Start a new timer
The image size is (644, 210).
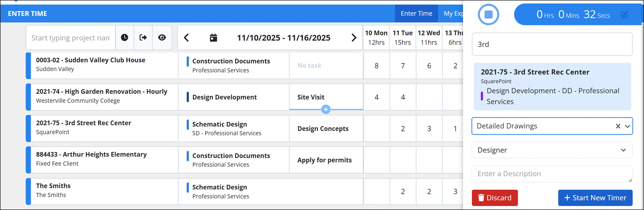click(x=595, y=198)
